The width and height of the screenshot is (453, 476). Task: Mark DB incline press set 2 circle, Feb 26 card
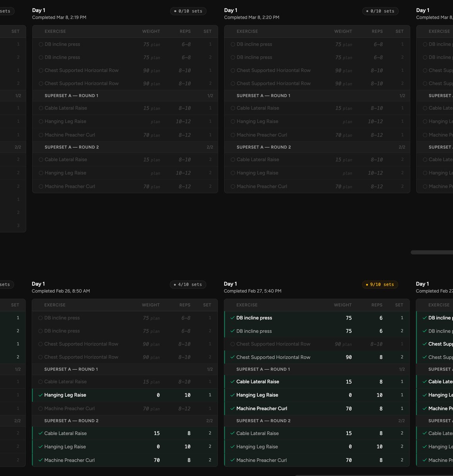[40, 331]
